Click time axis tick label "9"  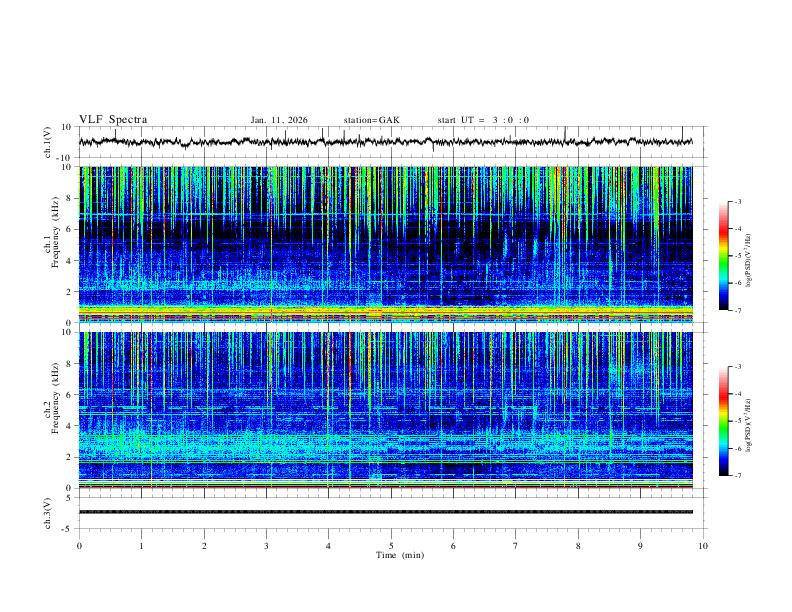[x=640, y=546]
